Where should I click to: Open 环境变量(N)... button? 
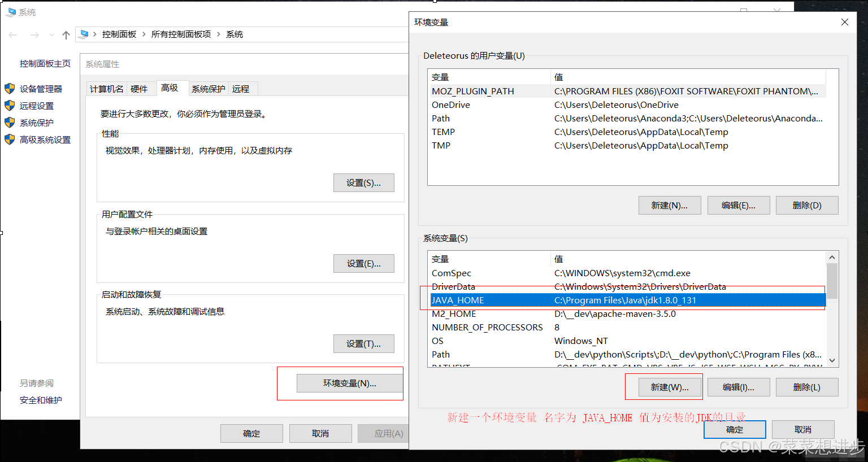[x=350, y=383]
